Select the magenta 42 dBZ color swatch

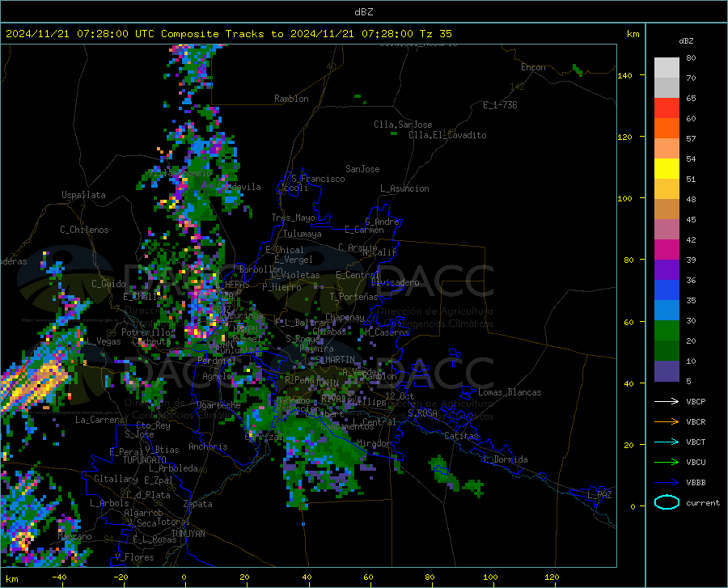point(667,250)
